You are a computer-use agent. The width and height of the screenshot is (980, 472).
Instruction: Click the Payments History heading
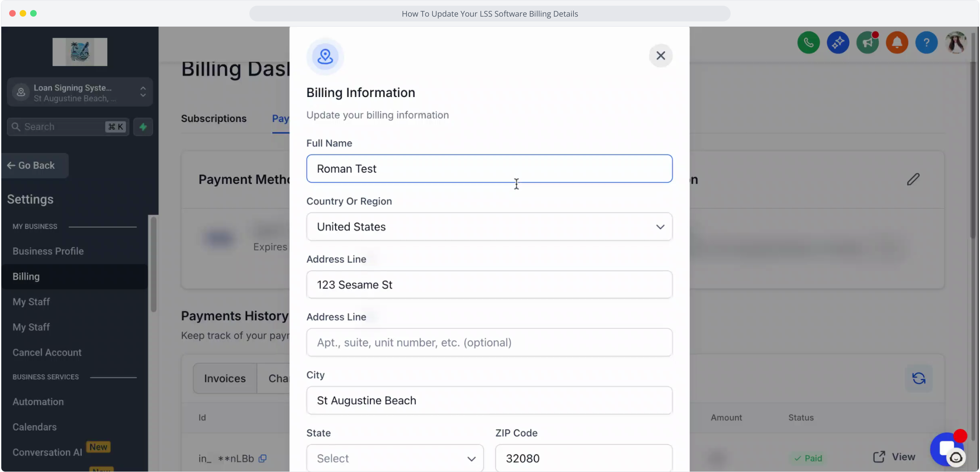coord(235,316)
